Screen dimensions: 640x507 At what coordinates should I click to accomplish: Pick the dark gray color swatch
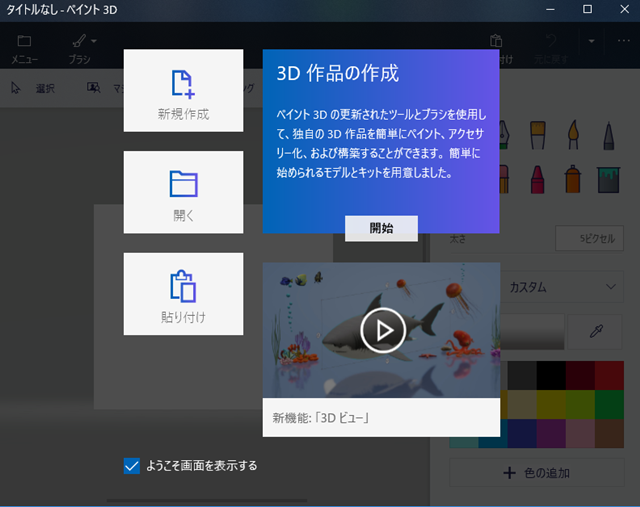[x=522, y=376]
